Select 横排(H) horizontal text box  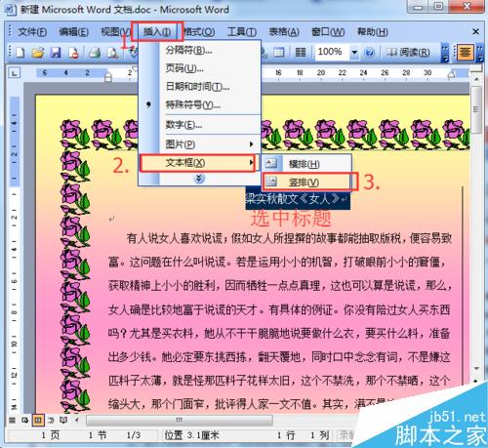(x=306, y=164)
